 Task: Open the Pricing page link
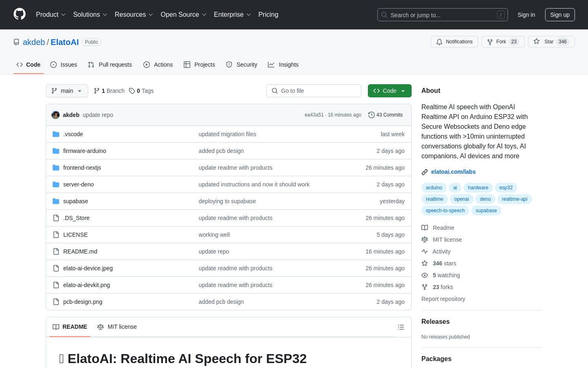click(268, 15)
